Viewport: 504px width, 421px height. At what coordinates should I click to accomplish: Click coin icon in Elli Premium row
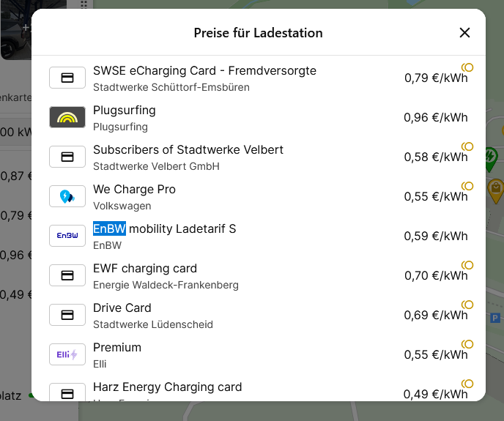(467, 344)
